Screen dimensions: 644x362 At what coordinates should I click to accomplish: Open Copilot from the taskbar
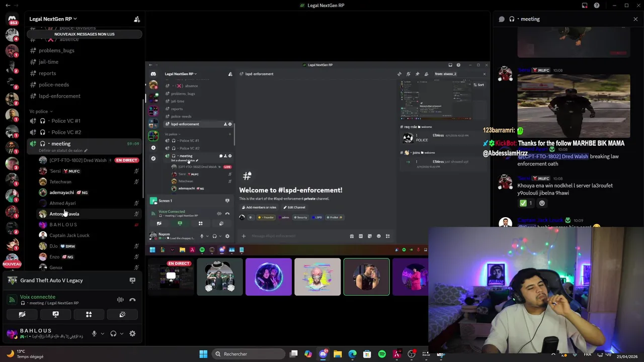click(308, 354)
